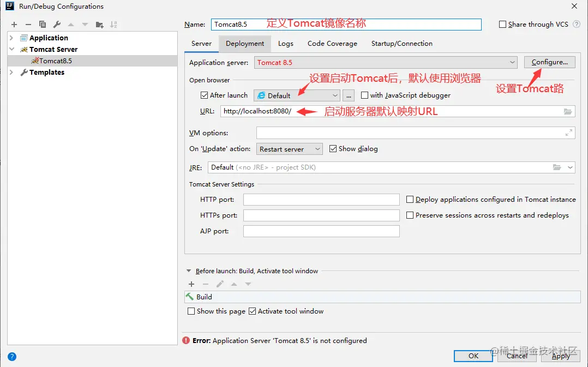Collapse the Tomcat Server tree node
The height and width of the screenshot is (367, 588).
coord(11,49)
